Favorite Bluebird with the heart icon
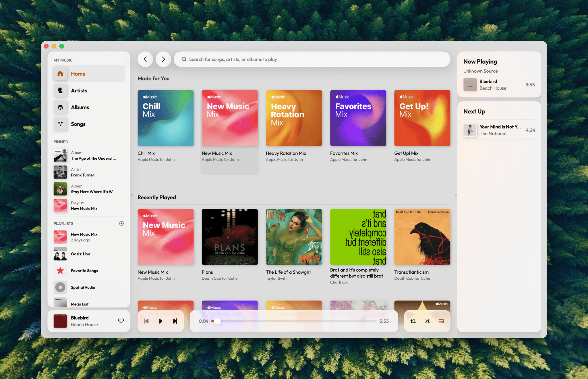Viewport: 588px width, 379px height. 121,321
